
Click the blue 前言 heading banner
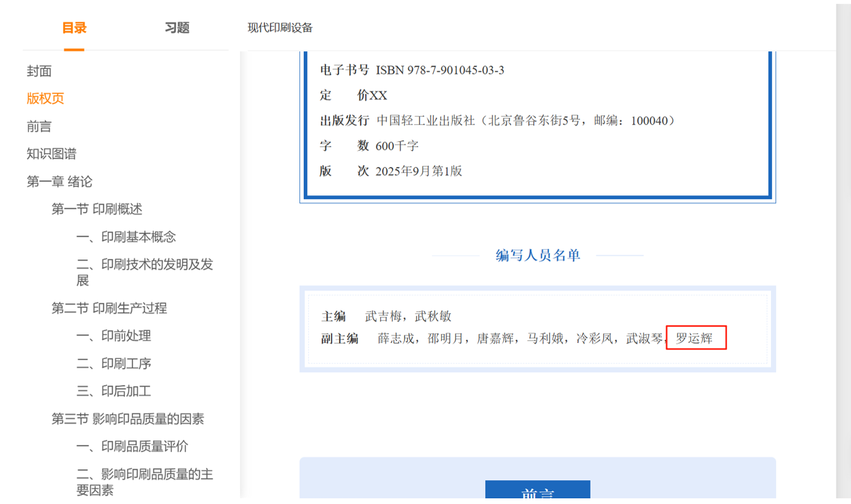coord(537,492)
